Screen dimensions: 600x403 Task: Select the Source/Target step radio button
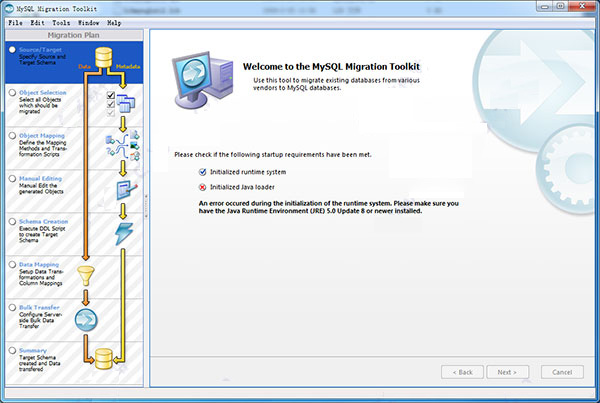(12, 50)
